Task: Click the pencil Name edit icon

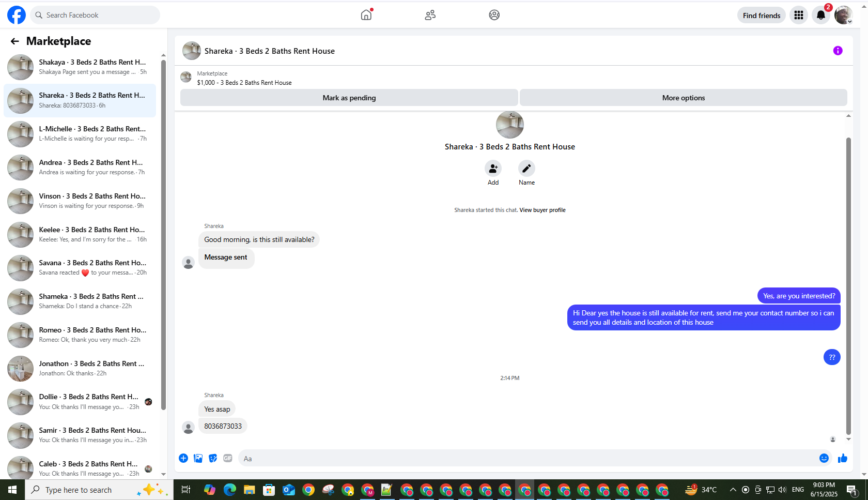Action: (x=526, y=169)
